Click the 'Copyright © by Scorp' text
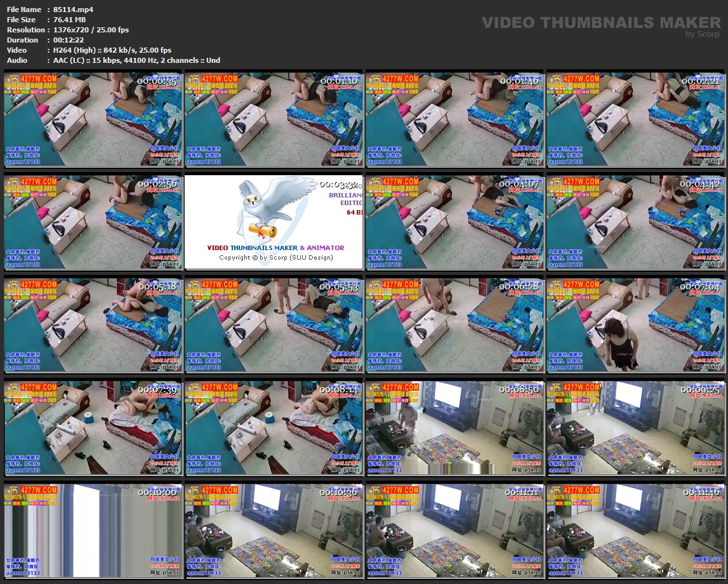 coord(276,257)
